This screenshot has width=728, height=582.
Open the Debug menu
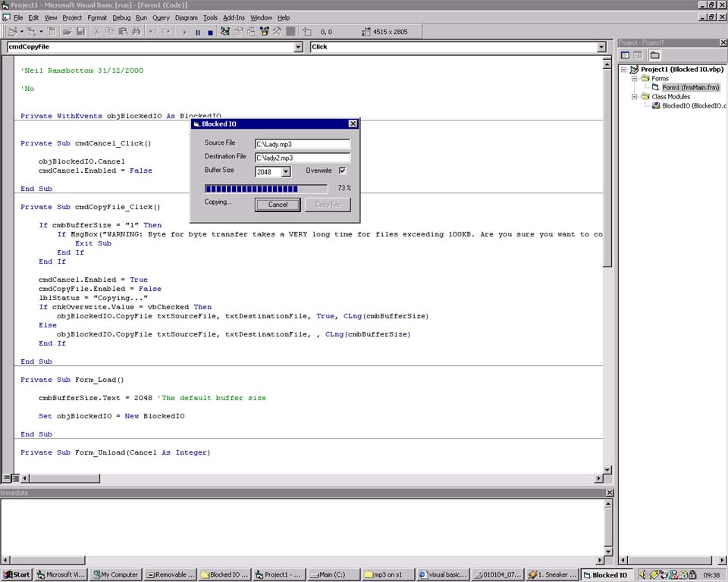coord(121,17)
